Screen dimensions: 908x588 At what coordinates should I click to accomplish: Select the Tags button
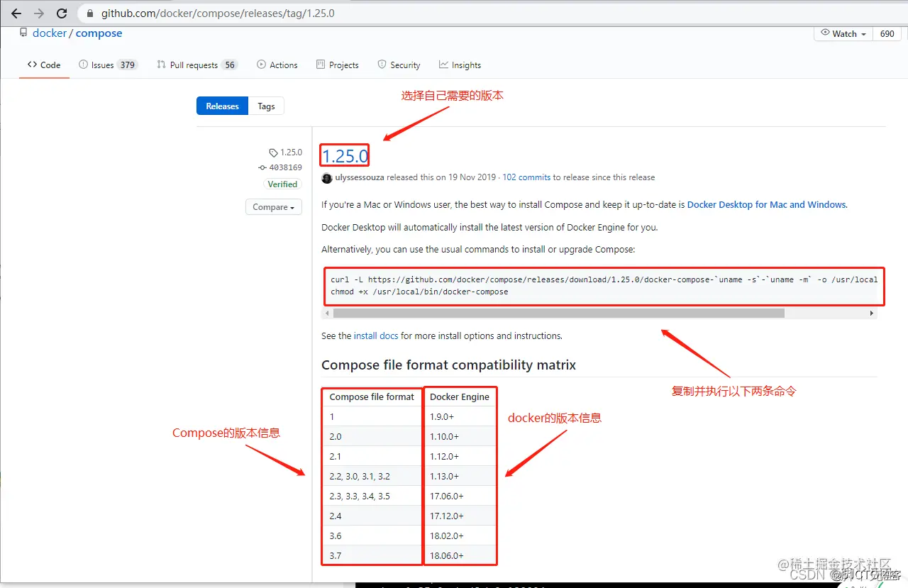click(x=266, y=106)
